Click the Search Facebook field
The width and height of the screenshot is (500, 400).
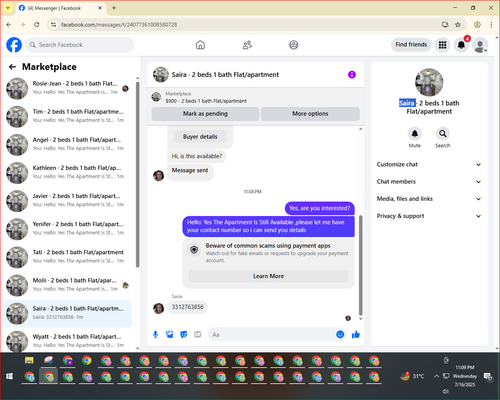(x=80, y=45)
